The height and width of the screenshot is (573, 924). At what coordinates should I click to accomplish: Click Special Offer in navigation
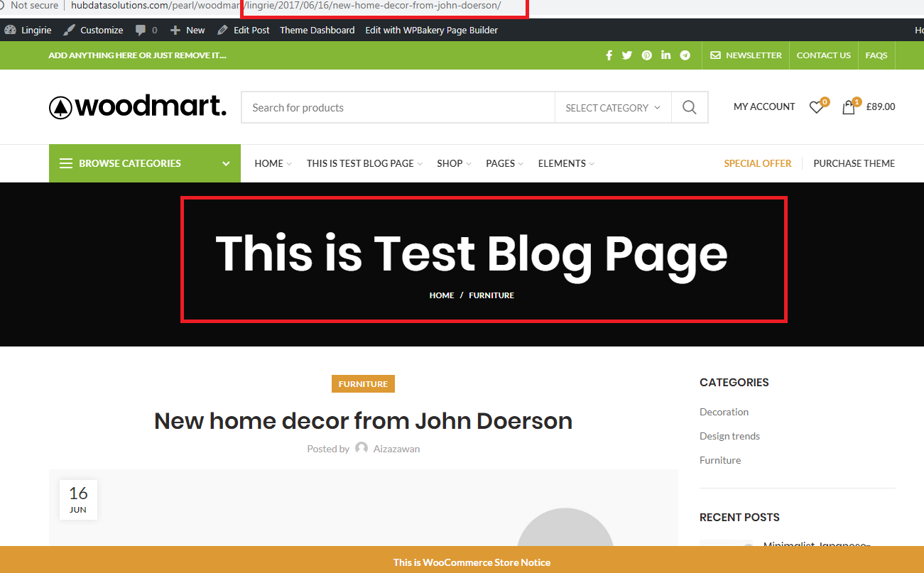pos(757,163)
